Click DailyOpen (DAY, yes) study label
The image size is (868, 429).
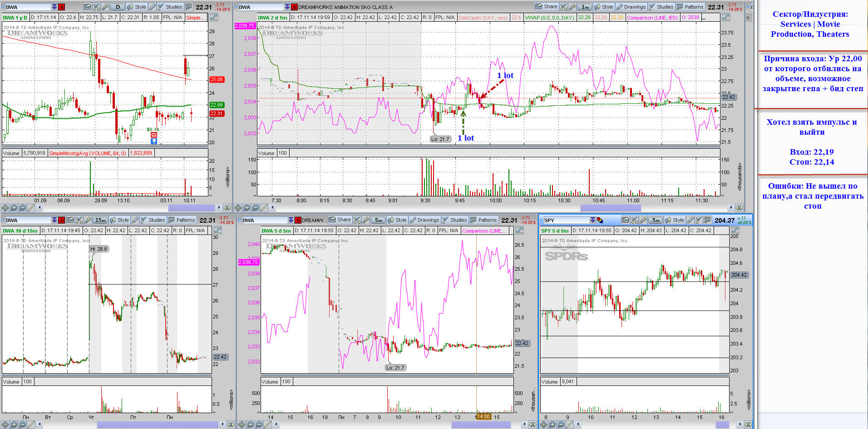(483, 18)
